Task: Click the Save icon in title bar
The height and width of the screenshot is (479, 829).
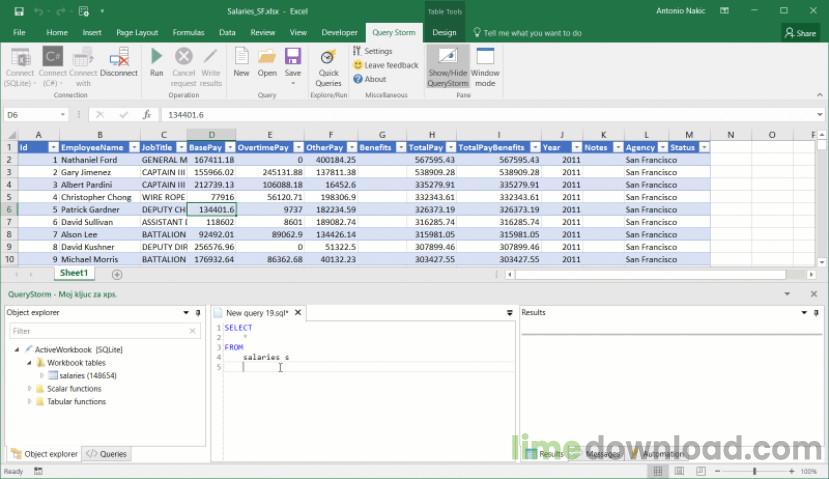Action: (19, 11)
